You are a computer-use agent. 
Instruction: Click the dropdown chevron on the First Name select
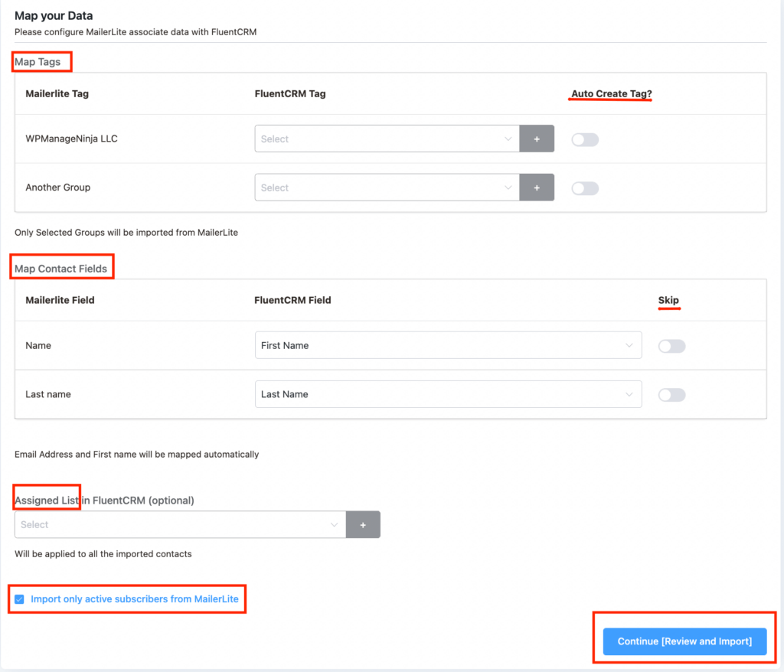pyautogui.click(x=631, y=345)
